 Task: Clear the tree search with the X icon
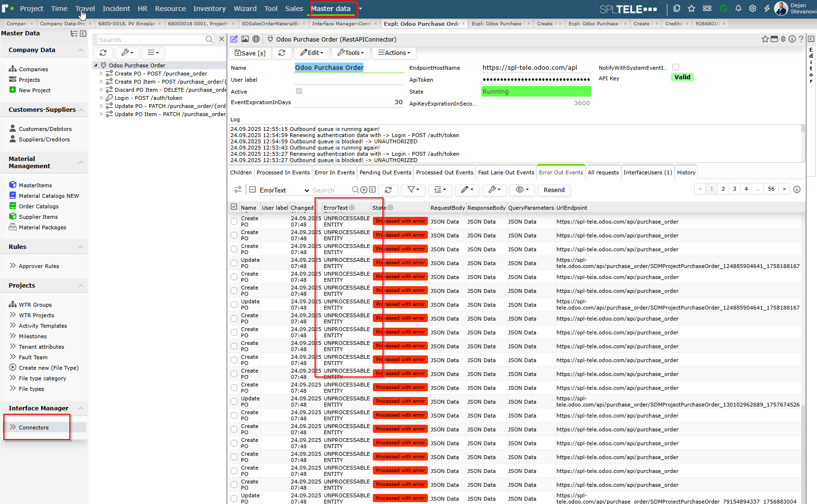coord(221,39)
